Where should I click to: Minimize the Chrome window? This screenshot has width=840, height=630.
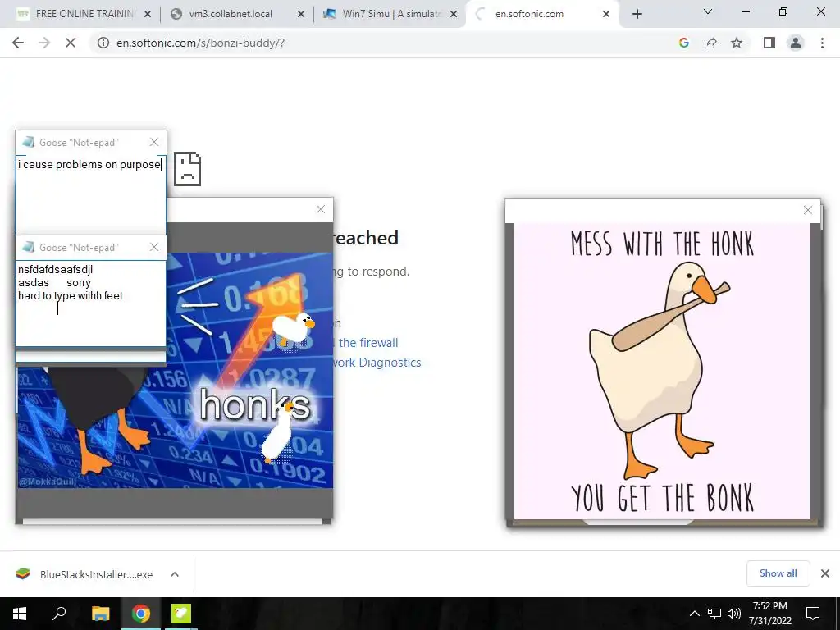(745, 11)
